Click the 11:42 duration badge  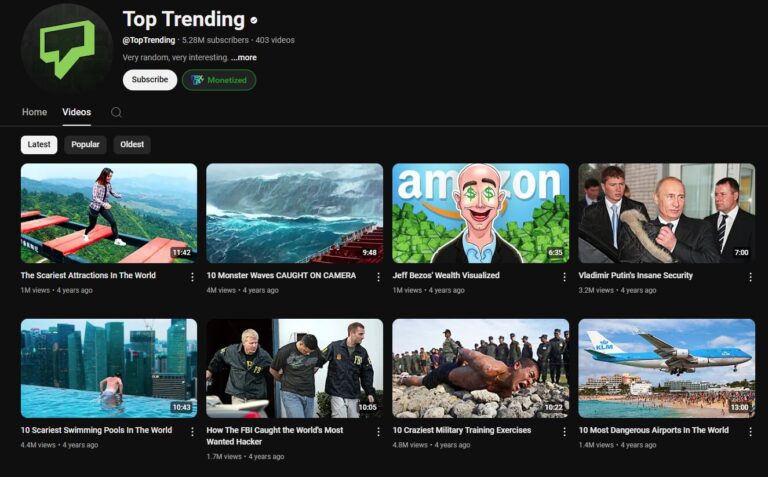click(181, 253)
